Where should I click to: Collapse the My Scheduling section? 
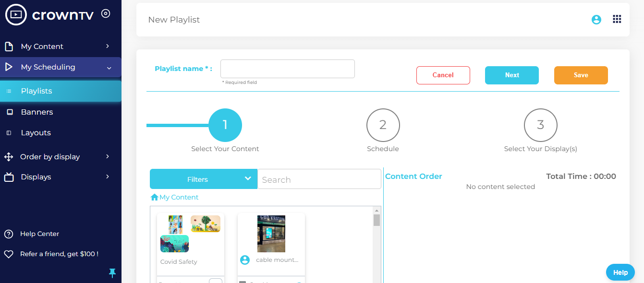(109, 68)
